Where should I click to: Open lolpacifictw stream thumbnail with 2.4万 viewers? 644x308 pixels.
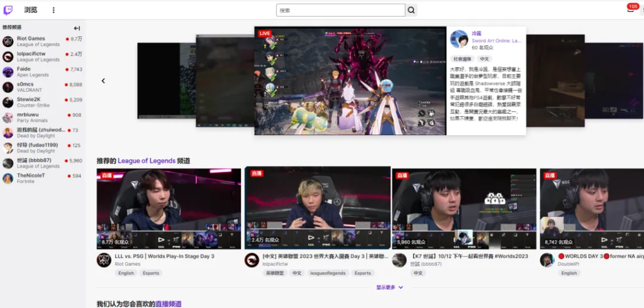(x=317, y=208)
